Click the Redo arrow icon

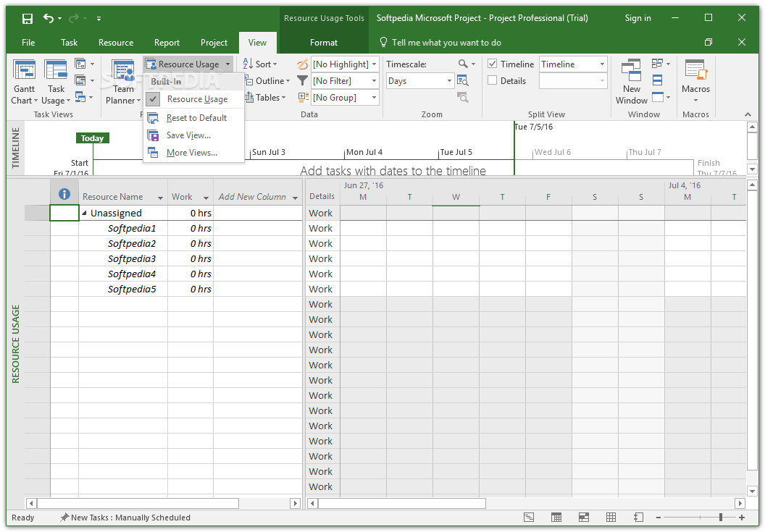[74, 18]
